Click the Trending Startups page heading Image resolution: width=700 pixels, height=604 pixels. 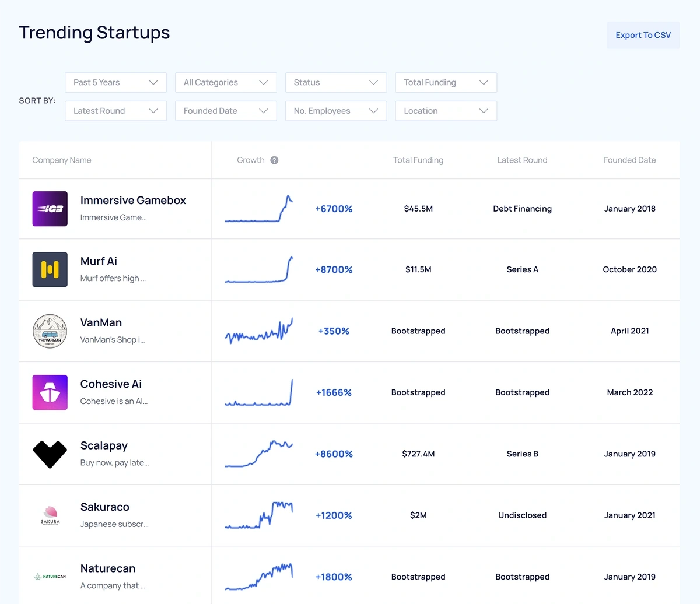94,33
